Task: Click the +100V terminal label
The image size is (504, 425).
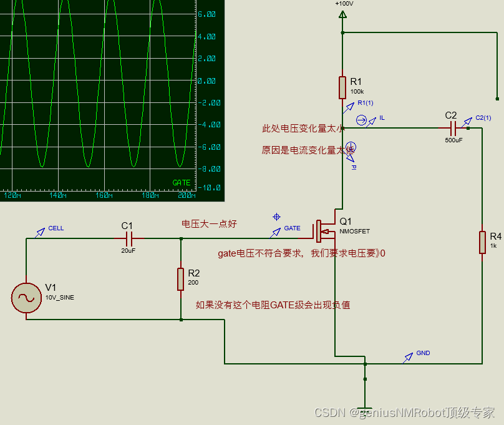Action: [344, 4]
